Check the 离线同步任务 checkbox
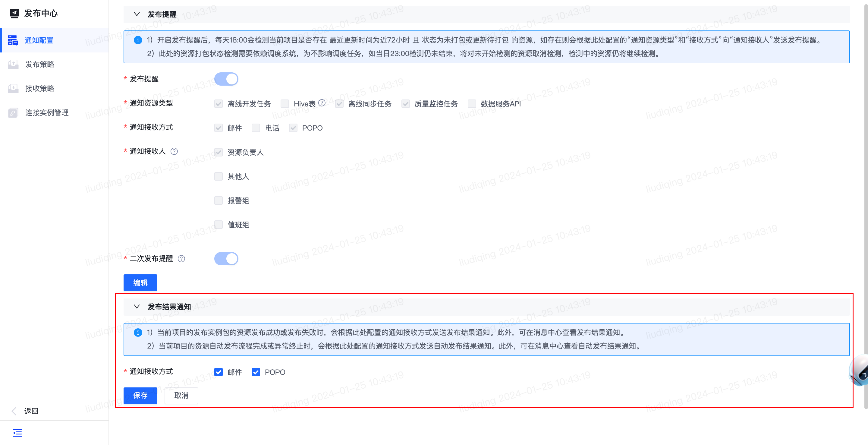 pos(339,103)
